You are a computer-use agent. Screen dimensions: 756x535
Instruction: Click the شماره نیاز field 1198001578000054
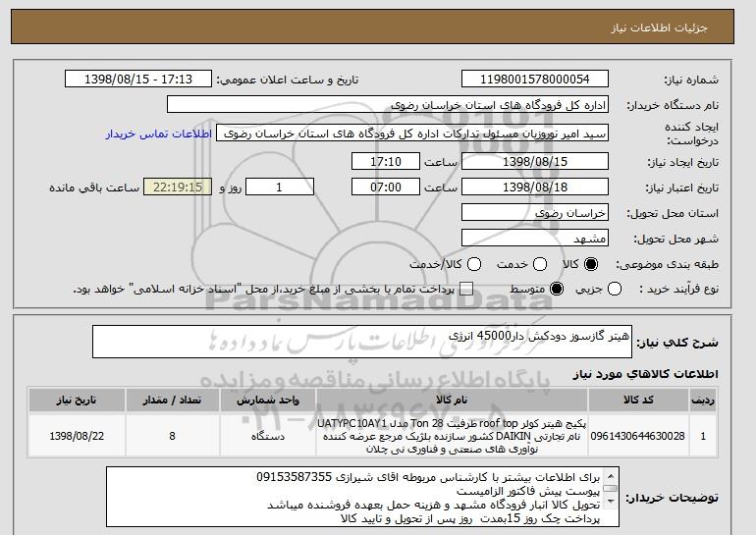pyautogui.click(x=535, y=80)
